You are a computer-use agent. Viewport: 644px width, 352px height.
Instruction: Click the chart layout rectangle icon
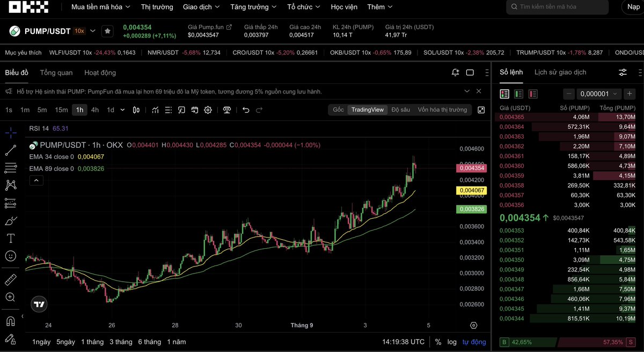point(470,73)
